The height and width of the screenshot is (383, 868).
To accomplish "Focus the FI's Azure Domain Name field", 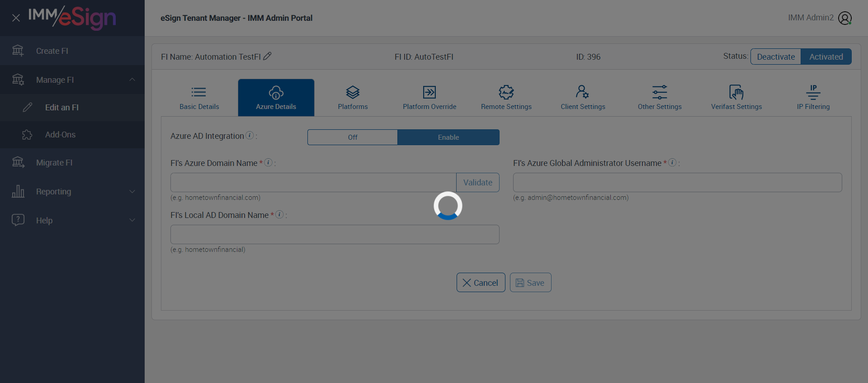I will pos(313,182).
